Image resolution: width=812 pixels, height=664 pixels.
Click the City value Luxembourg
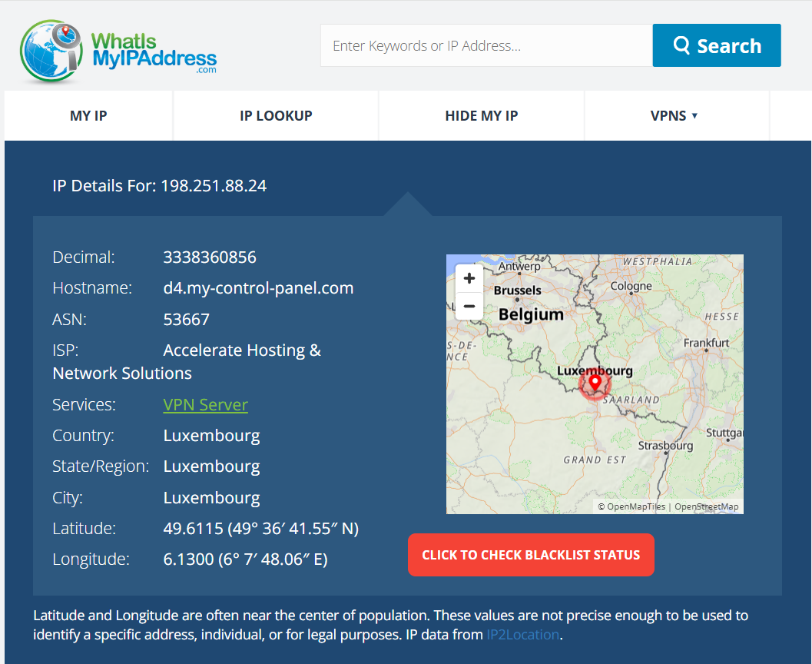coord(212,498)
